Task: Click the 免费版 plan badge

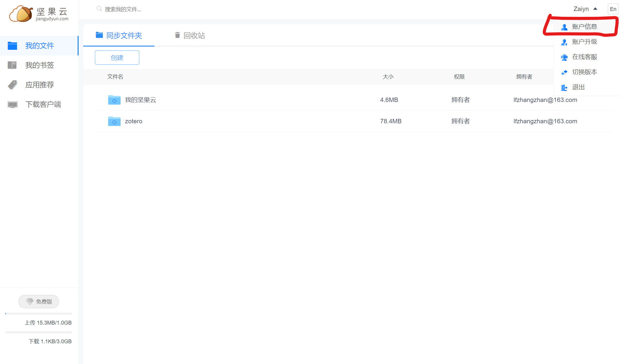Action: pos(39,301)
